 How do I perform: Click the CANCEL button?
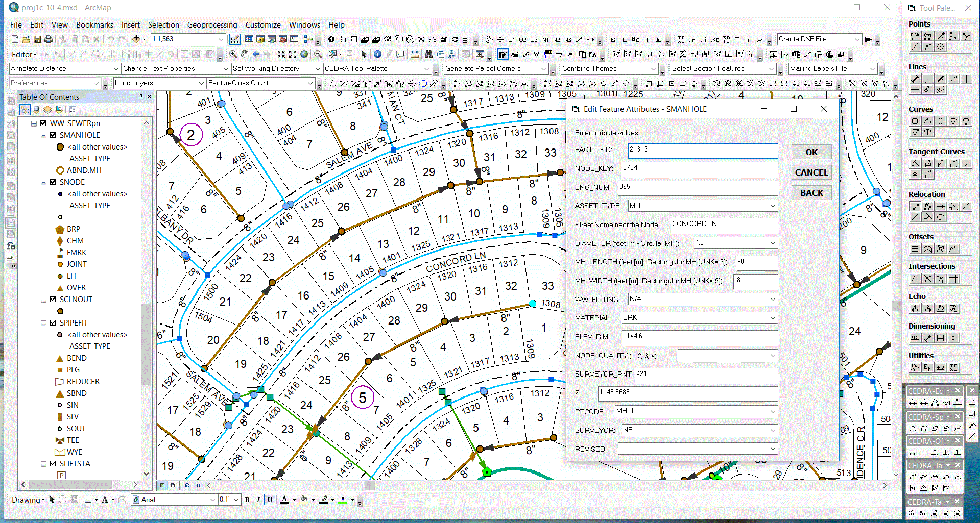click(x=811, y=172)
